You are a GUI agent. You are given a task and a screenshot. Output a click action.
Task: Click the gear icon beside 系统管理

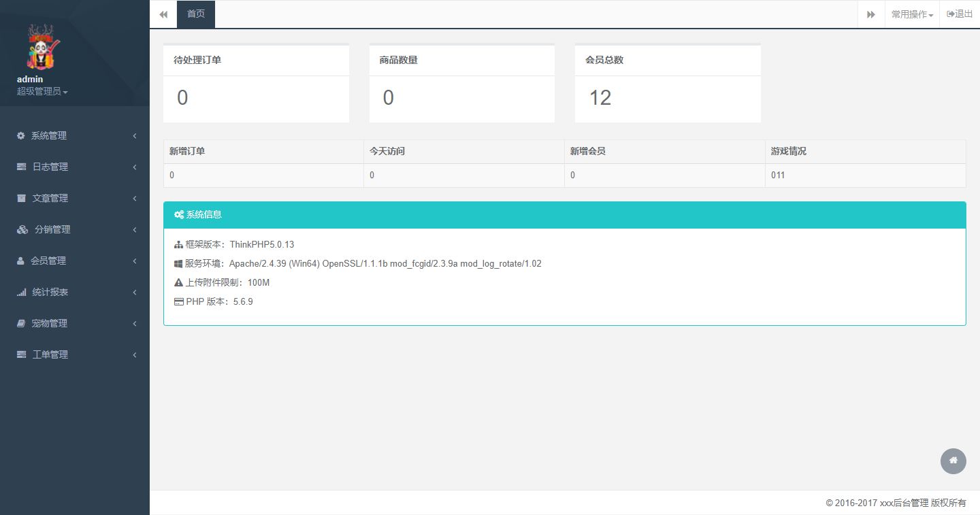pyautogui.click(x=21, y=135)
